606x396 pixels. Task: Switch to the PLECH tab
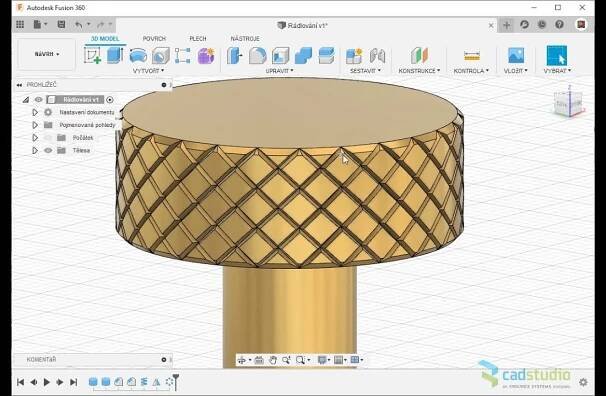tap(198, 39)
